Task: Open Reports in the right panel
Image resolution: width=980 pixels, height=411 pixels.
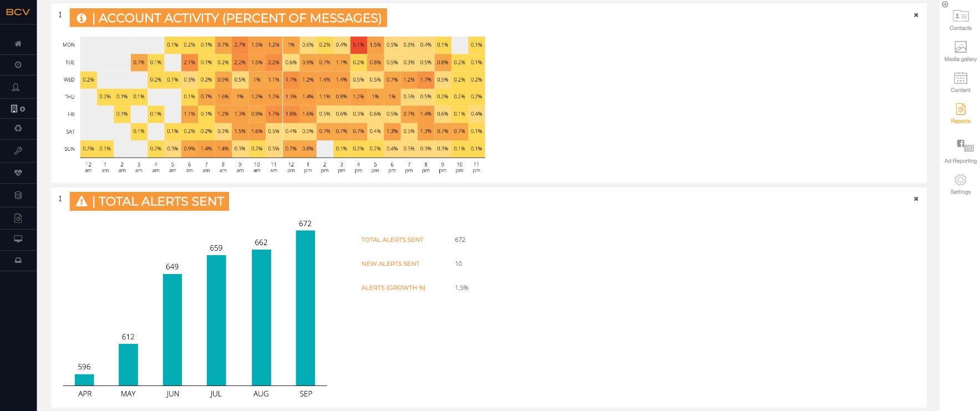Action: coord(961,114)
